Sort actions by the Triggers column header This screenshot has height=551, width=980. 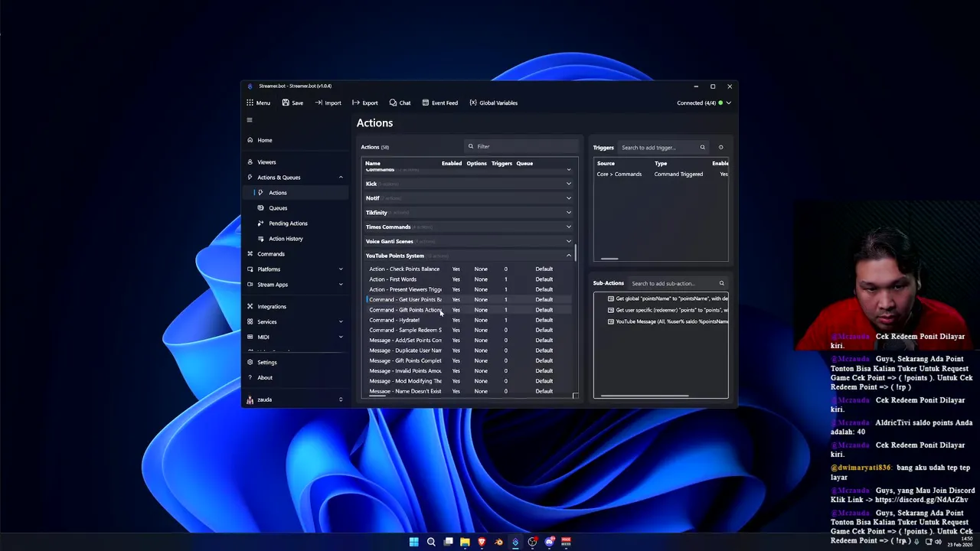tap(501, 163)
